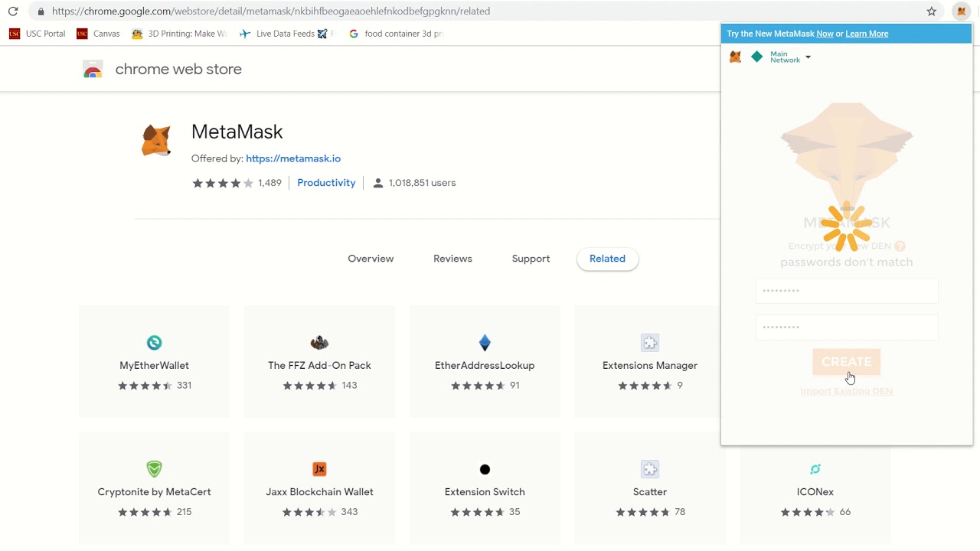Click the MetaMask extension icon in toolbar

[962, 11]
